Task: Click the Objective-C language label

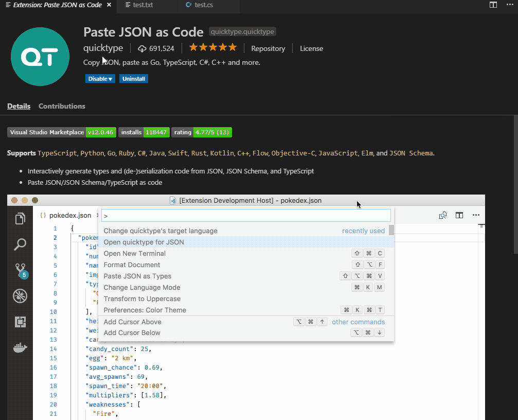Action: click(x=293, y=153)
